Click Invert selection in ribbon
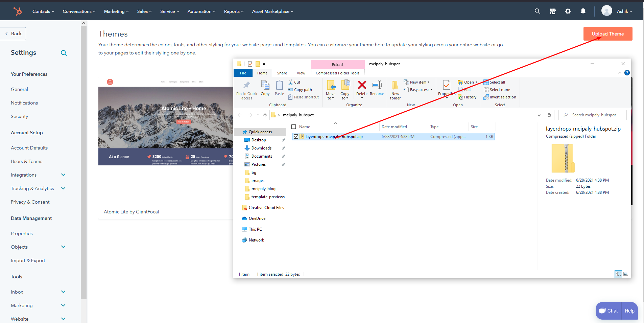 pos(500,97)
